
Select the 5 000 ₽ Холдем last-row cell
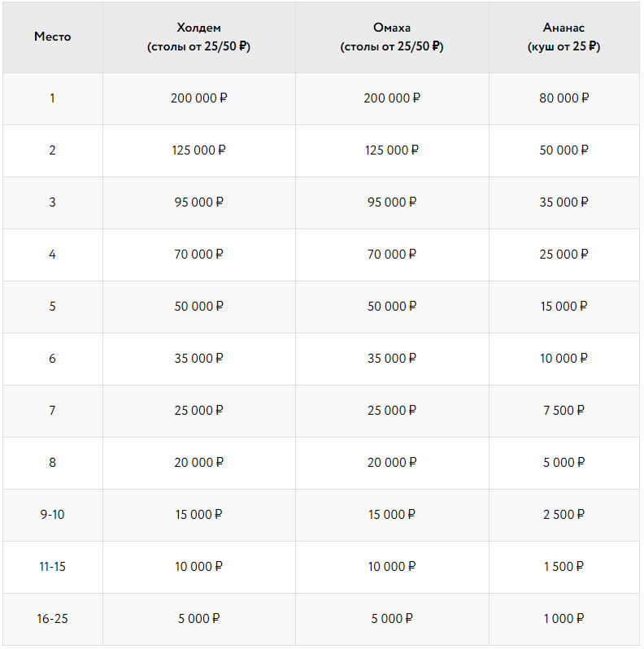[x=198, y=619]
